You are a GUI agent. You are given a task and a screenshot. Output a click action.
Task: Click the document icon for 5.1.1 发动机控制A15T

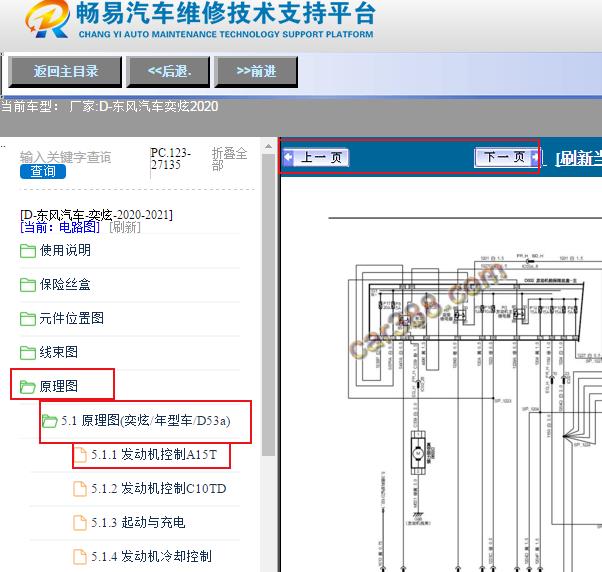[x=80, y=455]
